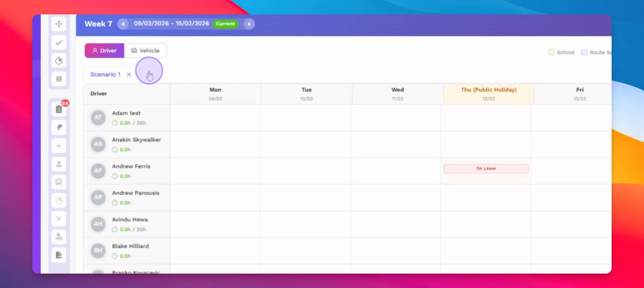The height and width of the screenshot is (288, 644).
Task: Click the AF avatar for Andrew Ferris
Action: (98, 171)
